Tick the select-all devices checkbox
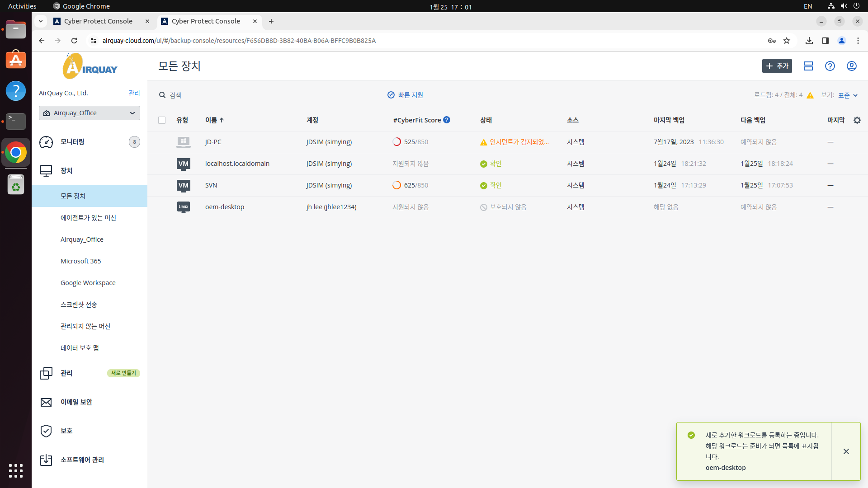 point(162,120)
